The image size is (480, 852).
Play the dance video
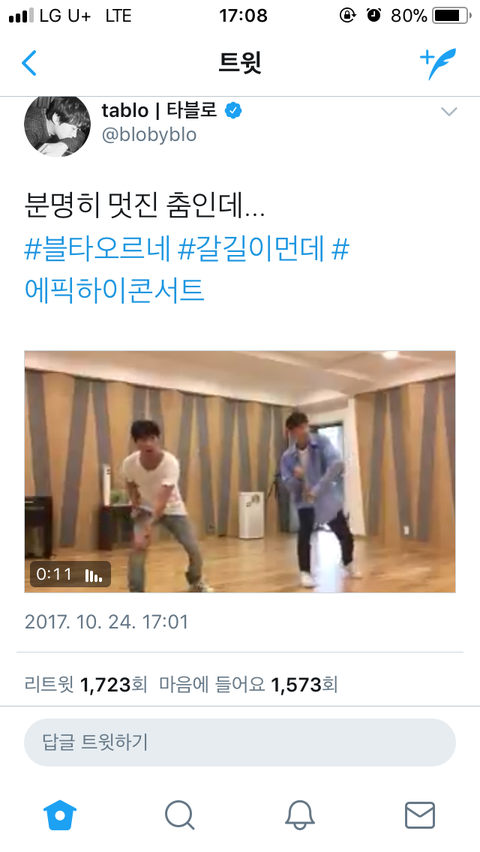pyautogui.click(x=240, y=472)
